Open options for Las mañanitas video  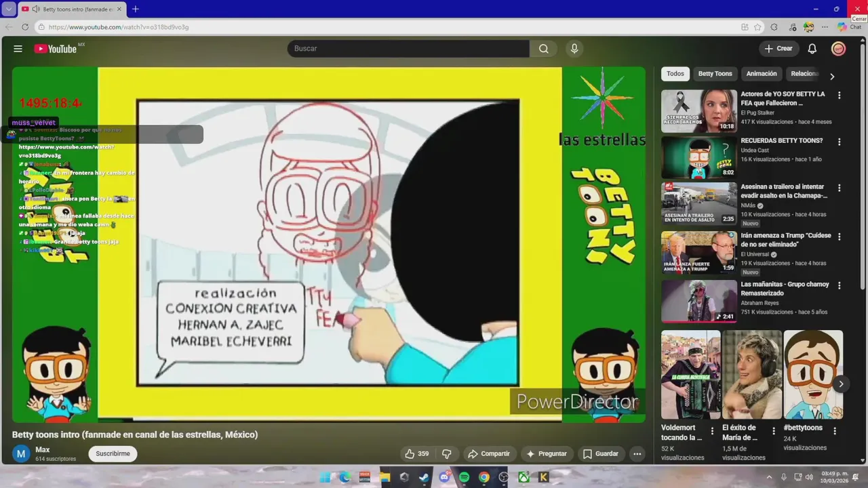click(x=839, y=285)
